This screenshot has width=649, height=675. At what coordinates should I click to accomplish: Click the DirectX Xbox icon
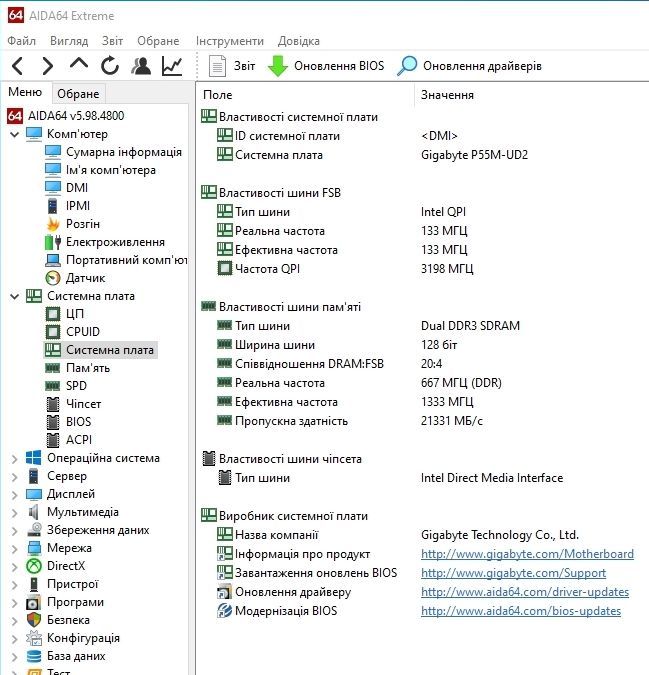tap(34, 566)
